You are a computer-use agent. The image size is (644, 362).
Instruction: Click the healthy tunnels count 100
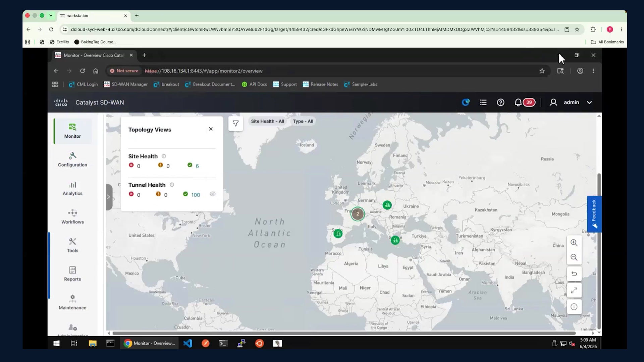tap(196, 195)
